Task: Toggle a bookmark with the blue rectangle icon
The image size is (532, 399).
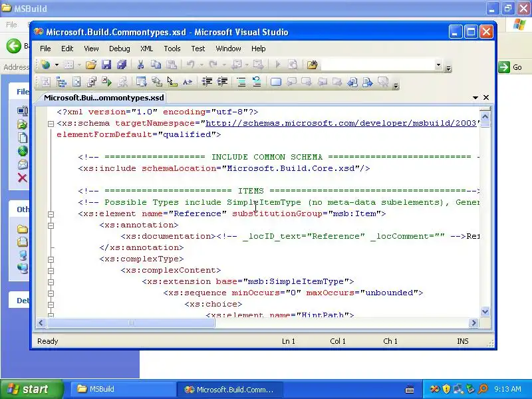Action: point(276,82)
